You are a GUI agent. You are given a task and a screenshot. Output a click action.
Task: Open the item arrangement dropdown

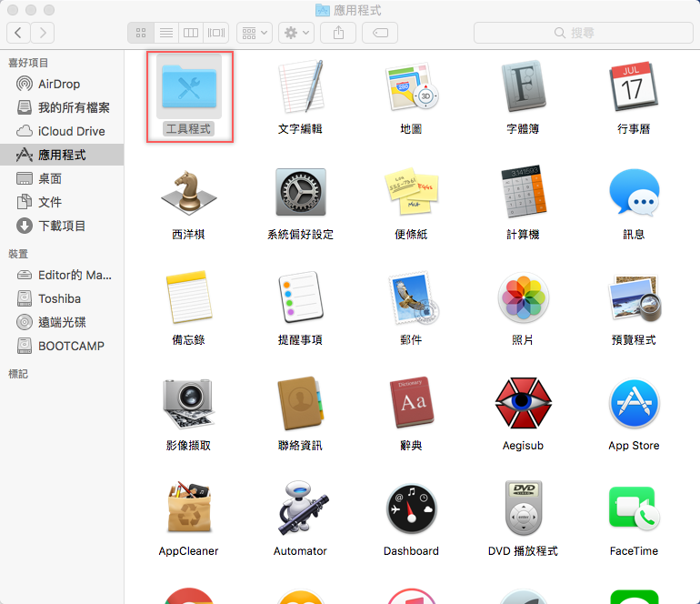click(x=255, y=33)
